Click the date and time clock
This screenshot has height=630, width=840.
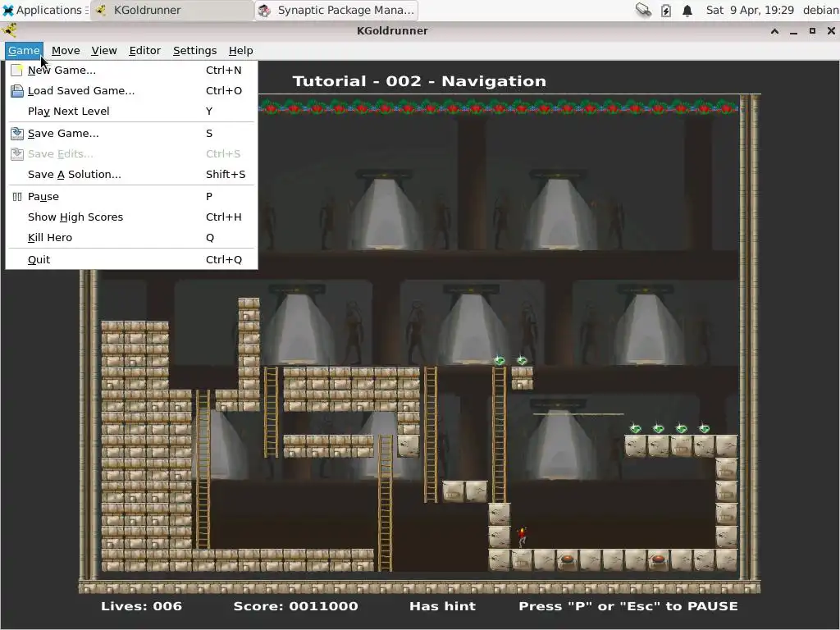click(x=750, y=10)
